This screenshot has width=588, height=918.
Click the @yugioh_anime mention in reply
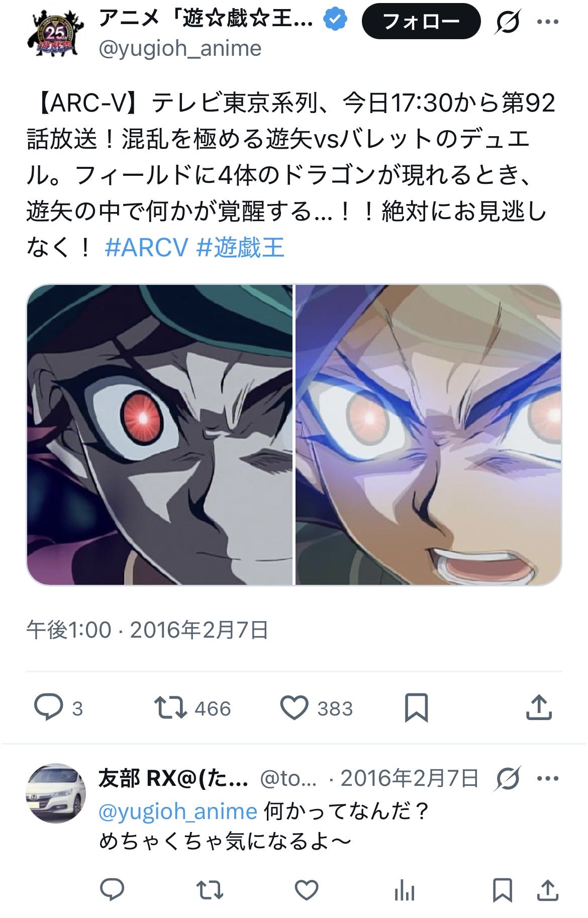point(178,811)
